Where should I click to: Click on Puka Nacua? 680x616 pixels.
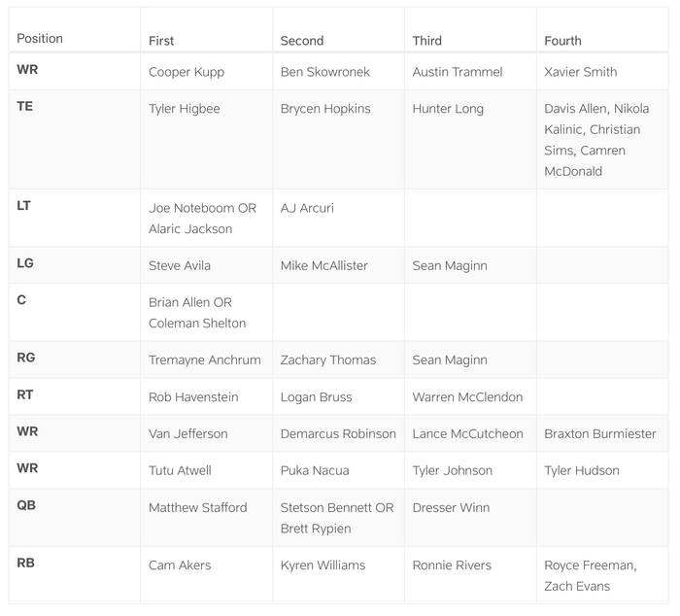coord(315,470)
